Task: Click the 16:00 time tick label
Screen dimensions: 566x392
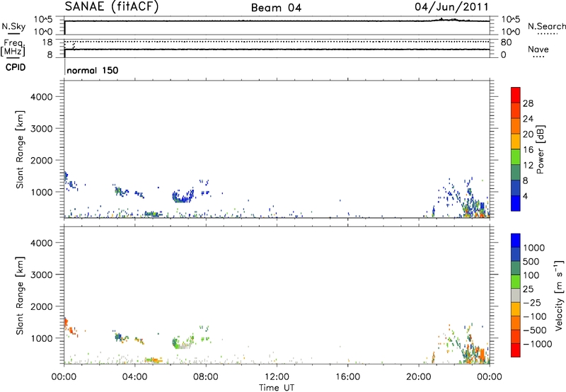Action: (x=347, y=377)
